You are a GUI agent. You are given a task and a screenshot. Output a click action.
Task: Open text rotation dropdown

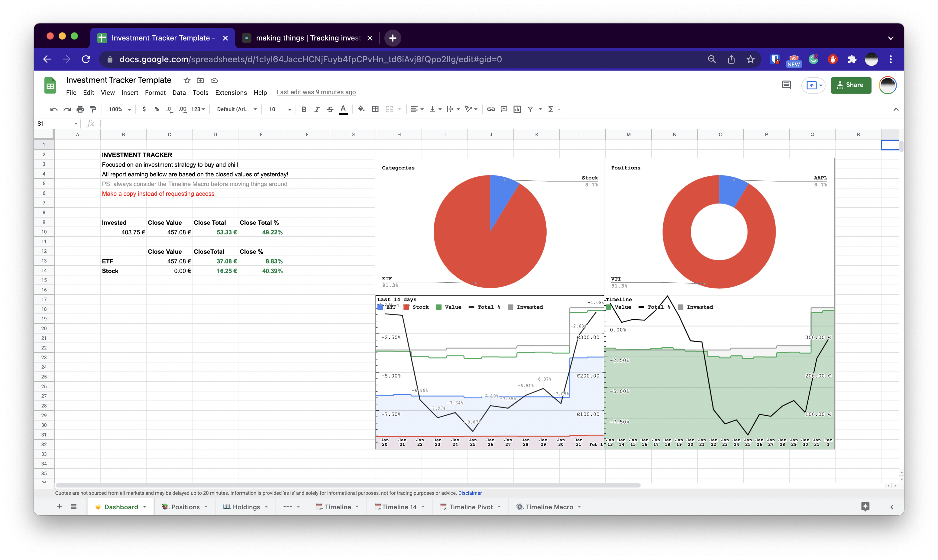tap(471, 109)
